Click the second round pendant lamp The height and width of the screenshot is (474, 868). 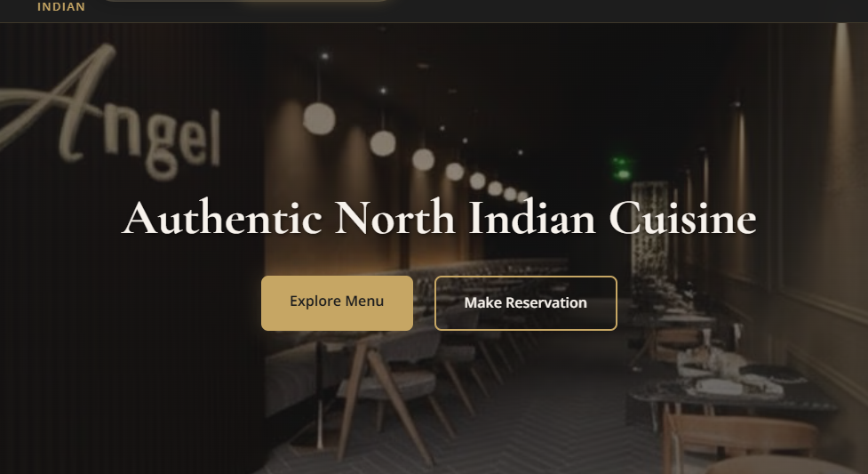383,143
